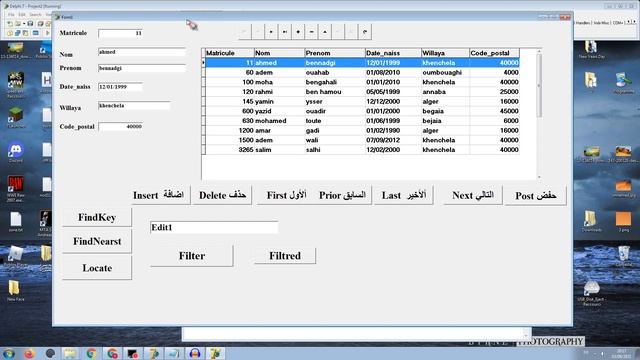
Task: Click the Prior السابق button
Action: point(342,195)
